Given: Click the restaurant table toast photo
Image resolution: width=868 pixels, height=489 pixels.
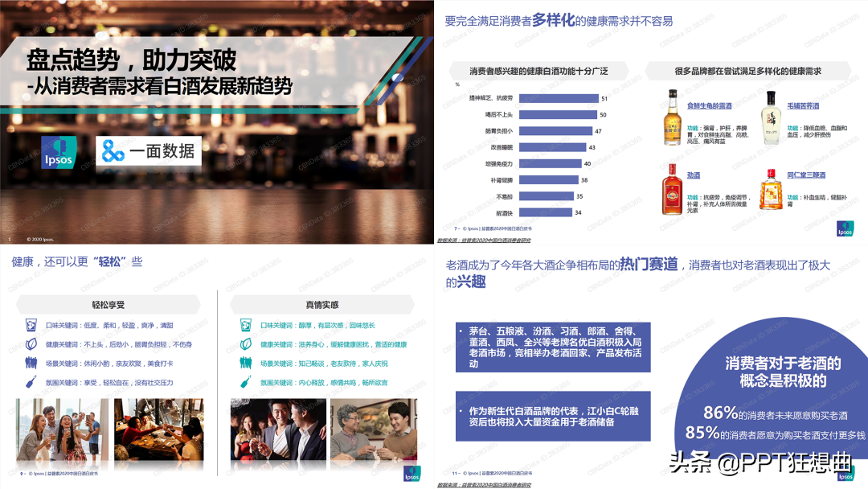Looking at the screenshot, I should click(159, 429).
